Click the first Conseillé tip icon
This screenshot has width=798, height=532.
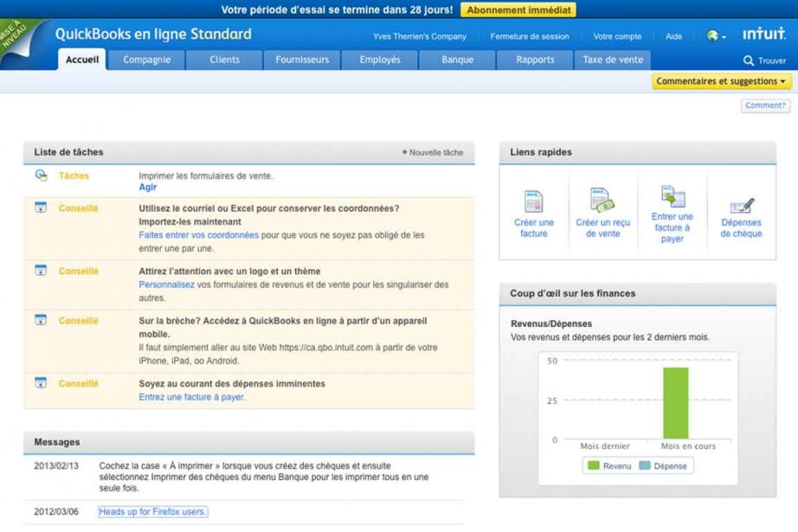[41, 208]
